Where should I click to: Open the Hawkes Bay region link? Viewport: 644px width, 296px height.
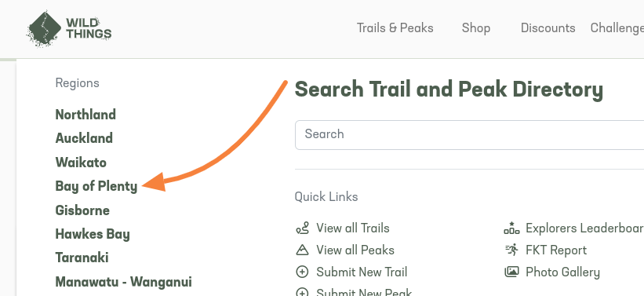(93, 234)
